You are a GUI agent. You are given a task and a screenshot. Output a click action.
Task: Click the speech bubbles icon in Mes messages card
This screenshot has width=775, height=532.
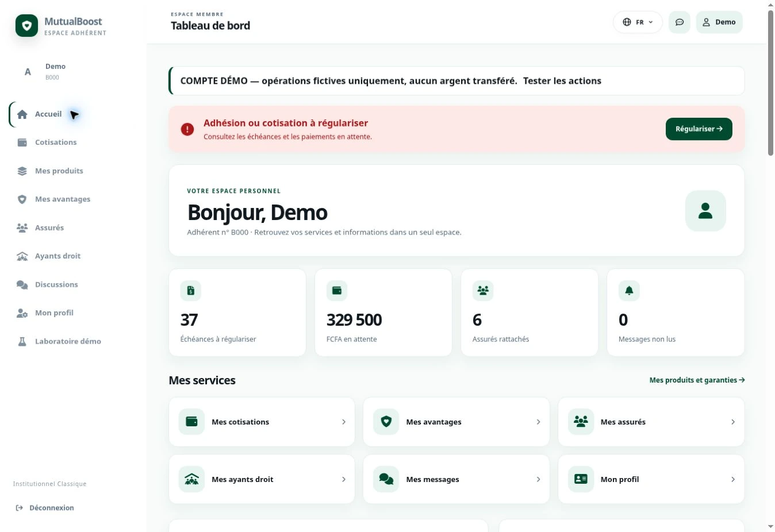point(386,479)
